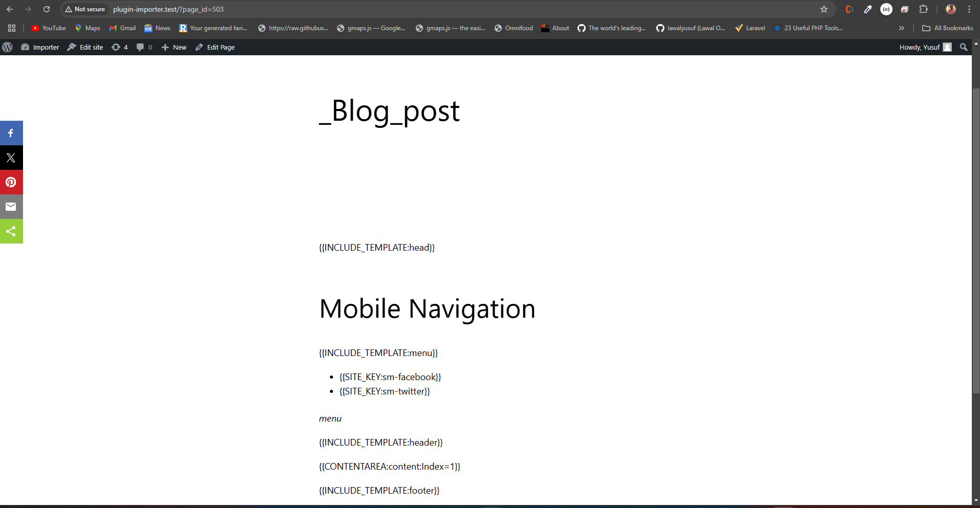Go back to previous page
This screenshot has width=980, height=508.
tap(10, 9)
